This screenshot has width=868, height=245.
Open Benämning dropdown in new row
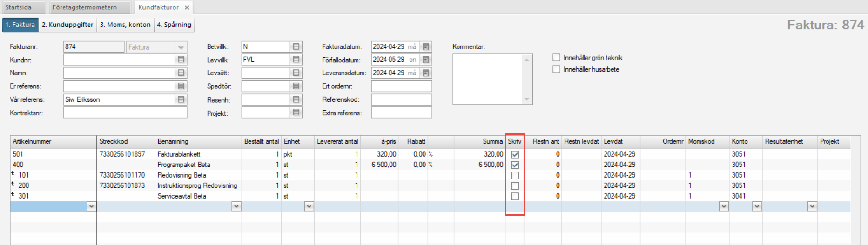coord(236,206)
